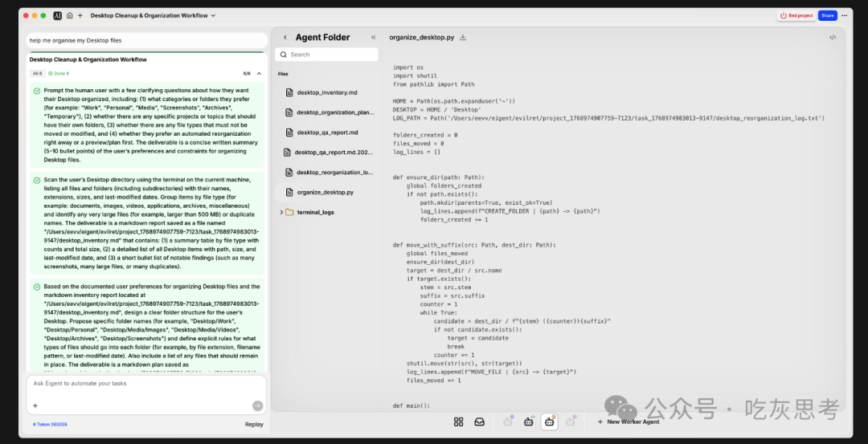Download organize_desktop.py with download icon

(x=464, y=38)
